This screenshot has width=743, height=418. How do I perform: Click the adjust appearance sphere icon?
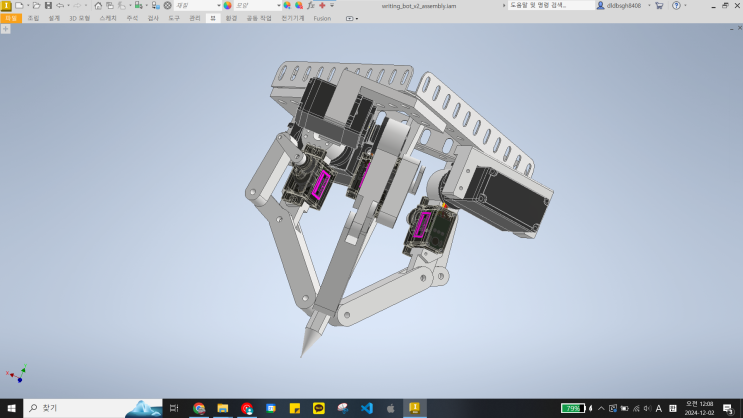tap(287, 6)
